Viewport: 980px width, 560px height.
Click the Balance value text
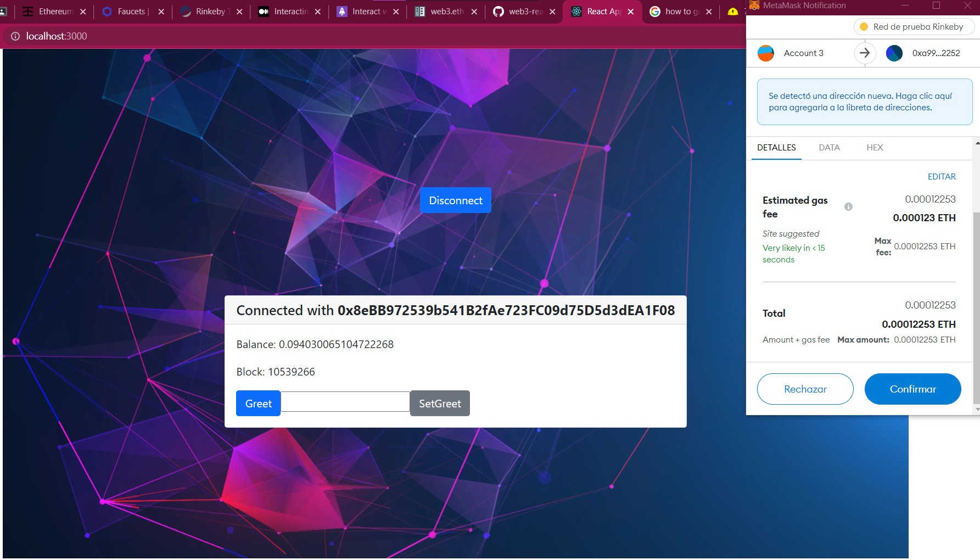[x=336, y=344]
